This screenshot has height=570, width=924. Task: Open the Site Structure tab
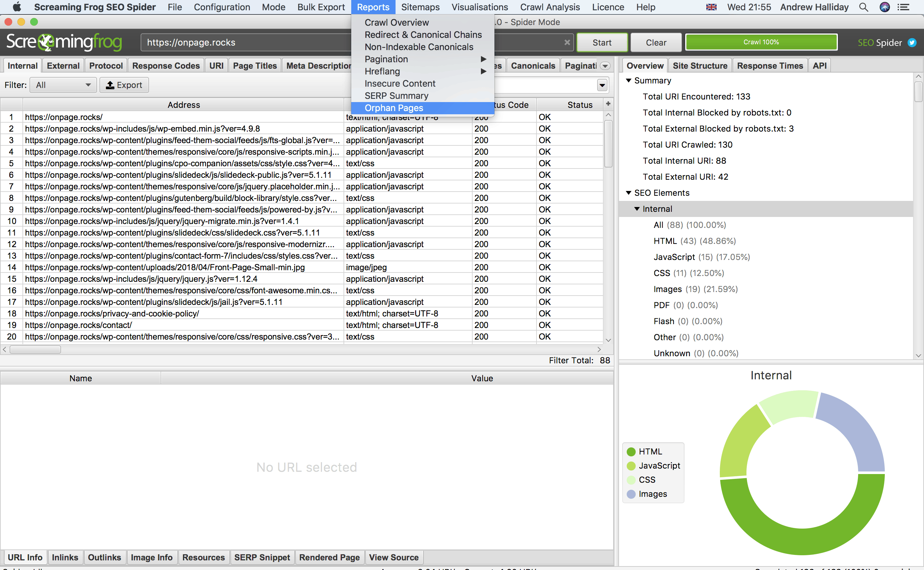pos(700,65)
